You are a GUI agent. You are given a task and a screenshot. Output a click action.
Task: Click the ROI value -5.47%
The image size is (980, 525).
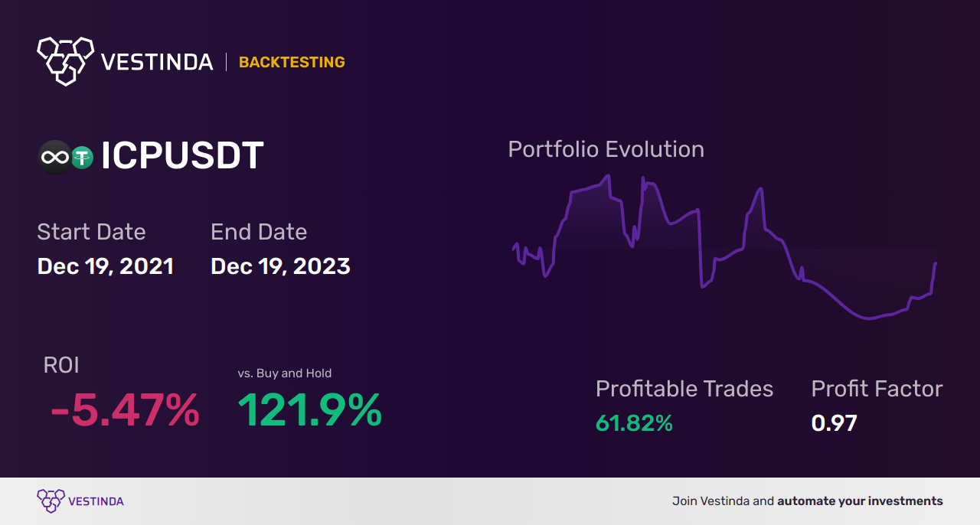click(x=125, y=410)
